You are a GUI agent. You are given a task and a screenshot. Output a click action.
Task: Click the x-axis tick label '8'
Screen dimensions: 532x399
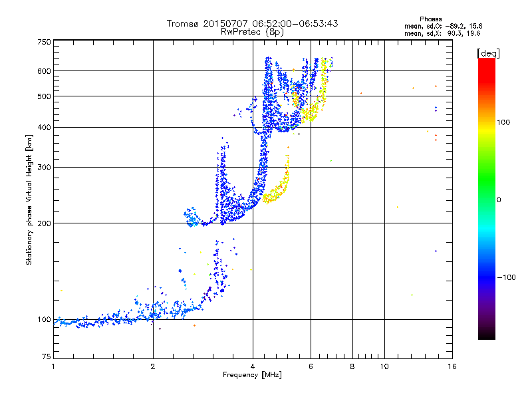pos(352,366)
